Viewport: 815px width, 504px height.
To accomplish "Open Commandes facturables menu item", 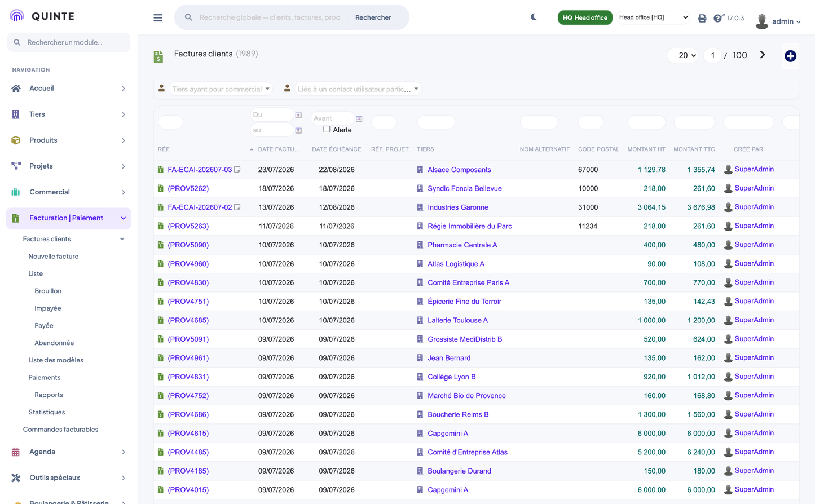I will click(60, 430).
